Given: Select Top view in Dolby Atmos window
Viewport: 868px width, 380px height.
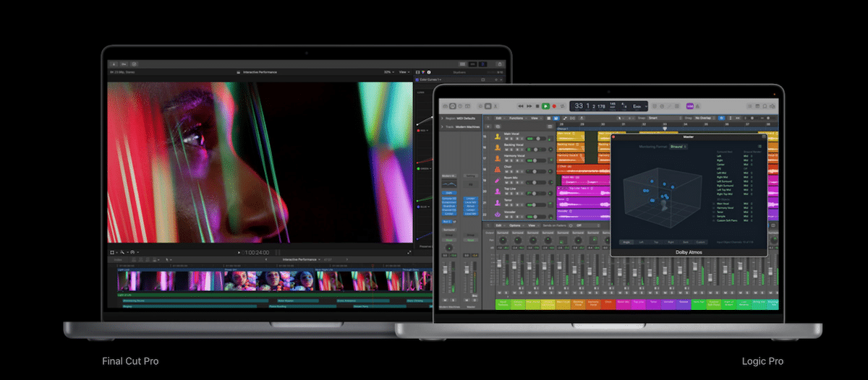Looking at the screenshot, I should 656,242.
